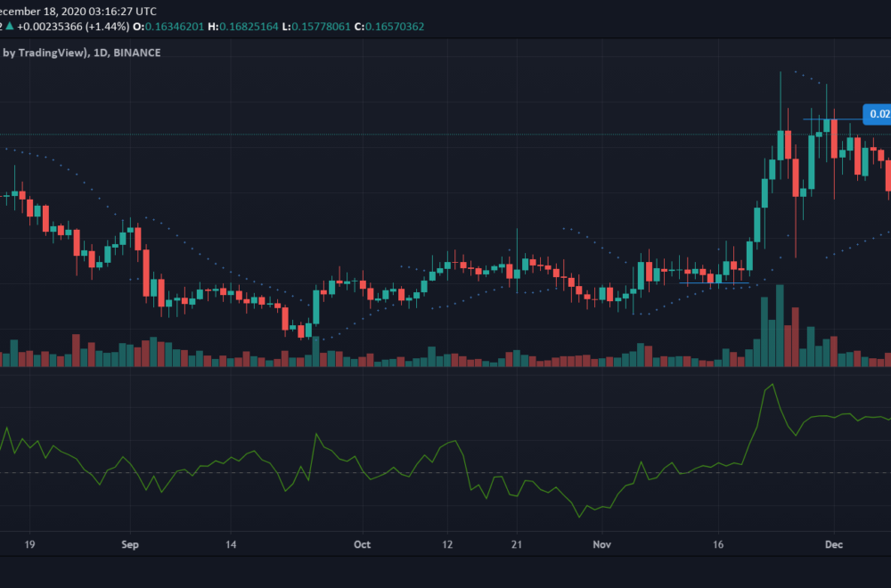Click the blue 0.02 price label

(x=877, y=114)
